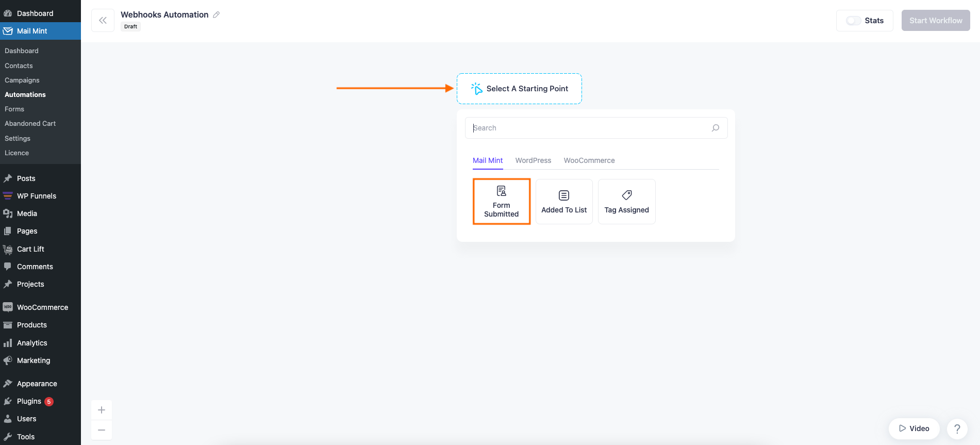Edit automation name with pencil icon
The width and height of the screenshot is (980, 445).
[217, 14]
